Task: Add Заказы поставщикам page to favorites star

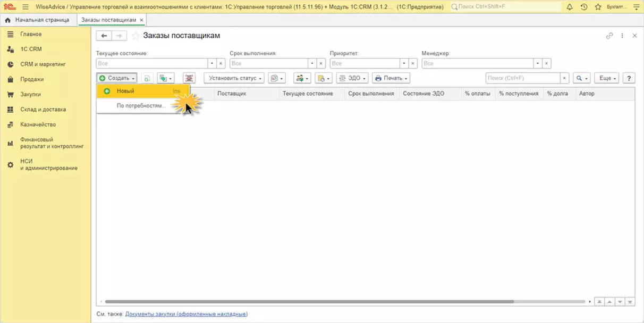Action: click(x=136, y=36)
